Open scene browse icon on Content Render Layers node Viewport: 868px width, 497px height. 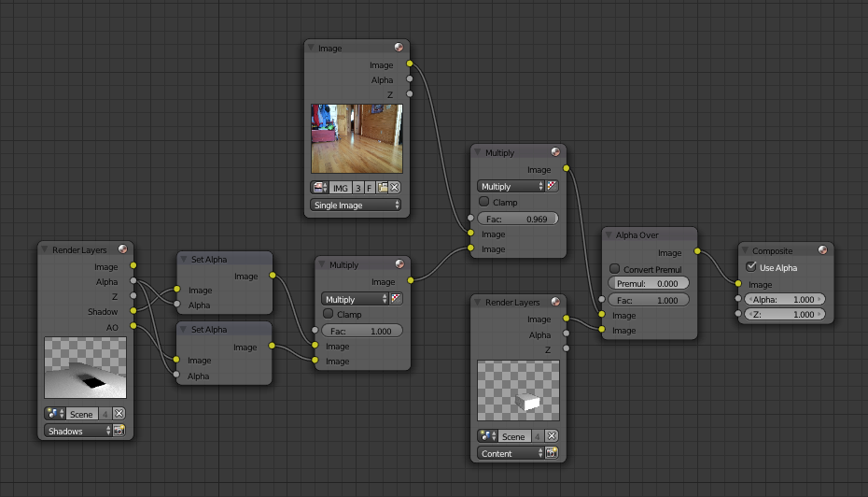(487, 436)
